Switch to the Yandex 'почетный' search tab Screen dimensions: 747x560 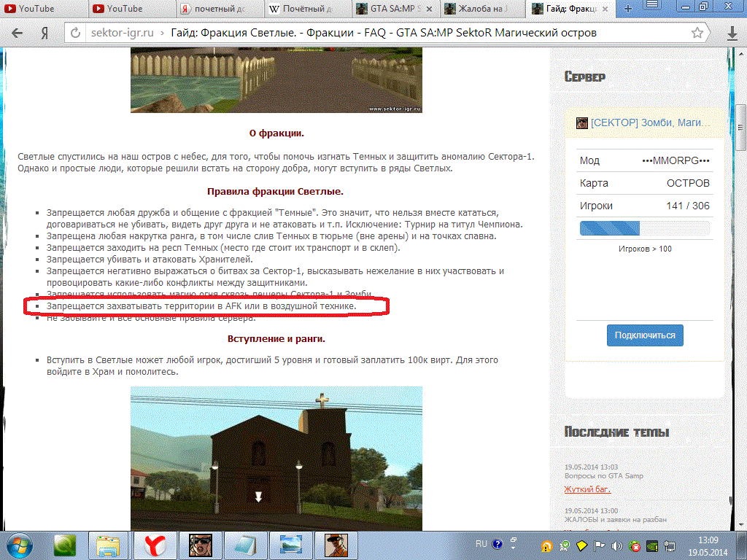coord(219,9)
